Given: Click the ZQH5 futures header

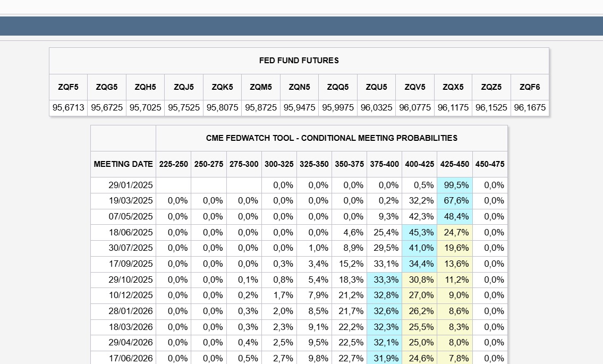Looking at the screenshot, I should (145, 87).
